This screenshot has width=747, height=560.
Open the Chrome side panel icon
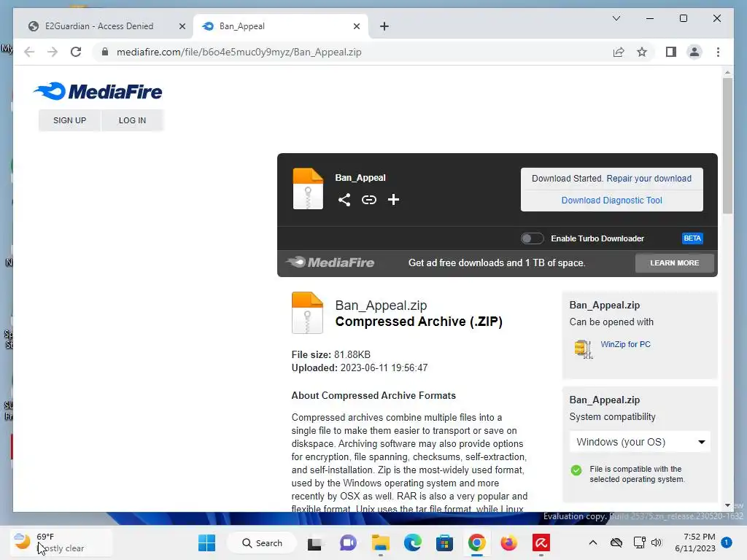pos(671,52)
